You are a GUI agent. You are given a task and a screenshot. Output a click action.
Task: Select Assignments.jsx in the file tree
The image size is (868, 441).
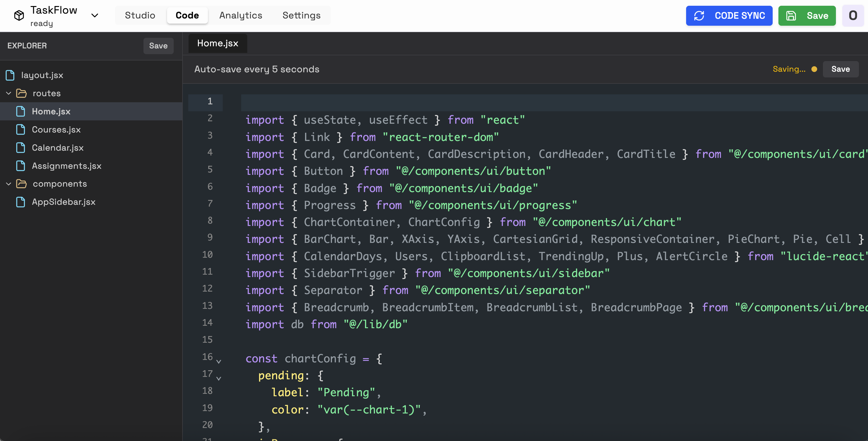(x=66, y=166)
